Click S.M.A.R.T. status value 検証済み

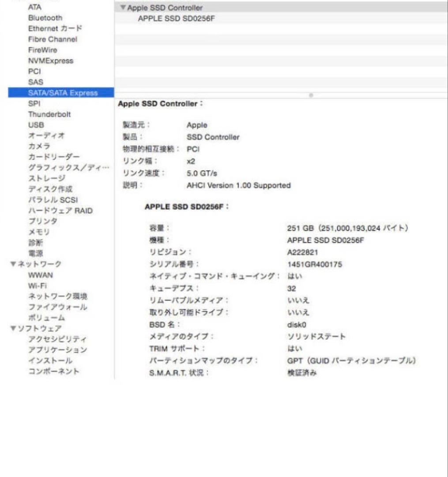point(302,373)
